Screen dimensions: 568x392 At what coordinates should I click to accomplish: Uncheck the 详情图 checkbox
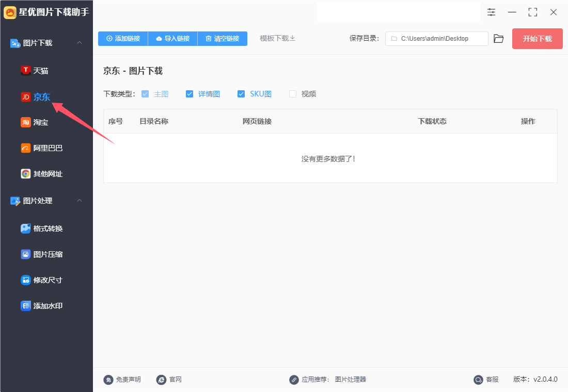[x=190, y=94]
